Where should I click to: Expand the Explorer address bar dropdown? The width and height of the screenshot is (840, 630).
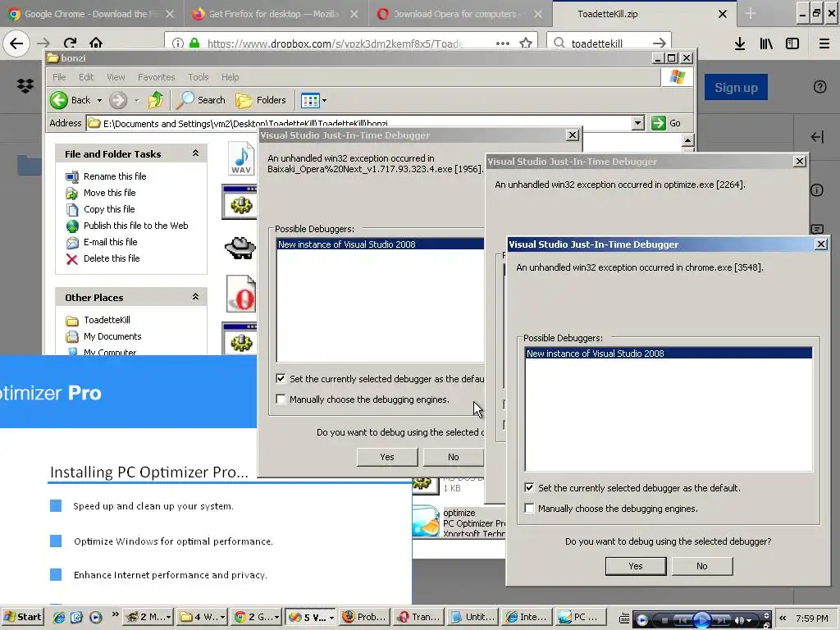coord(637,123)
